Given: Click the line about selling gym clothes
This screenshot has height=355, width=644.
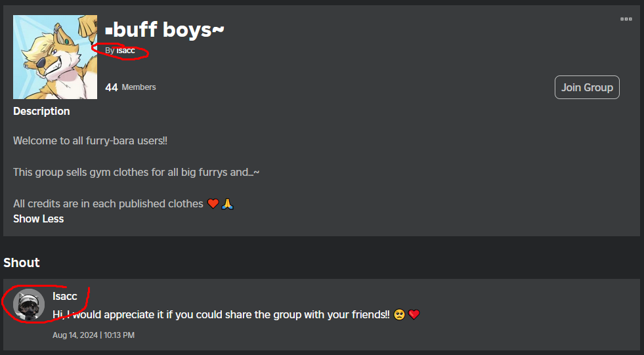Looking at the screenshot, I should [136, 172].
